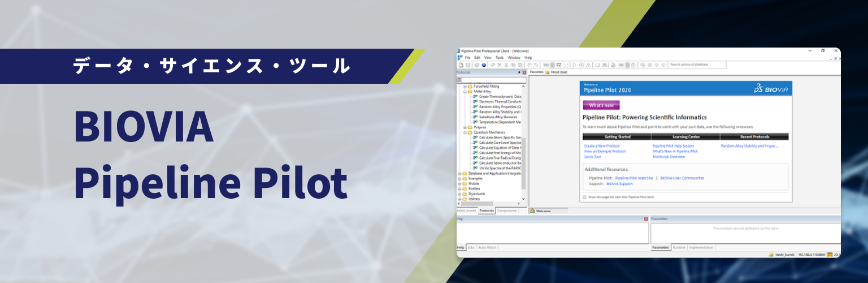Screen dimensions: 868x283
Task: Switch to the Auto Match tab
Action: [x=488, y=247]
